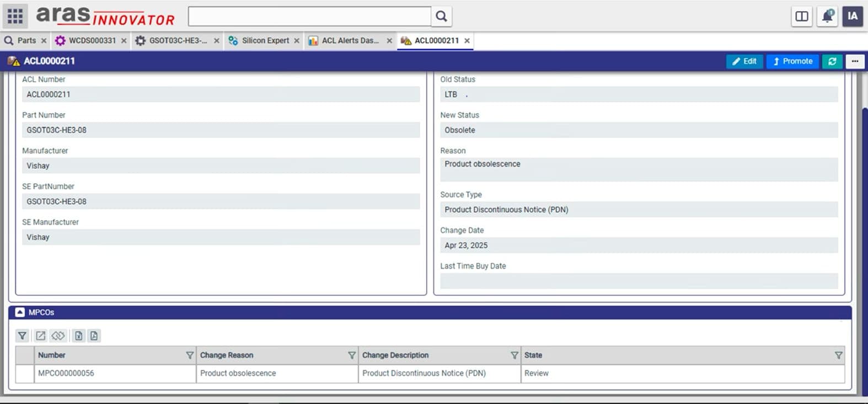Open filter for Number column
The height and width of the screenshot is (404, 868).
pos(190,355)
